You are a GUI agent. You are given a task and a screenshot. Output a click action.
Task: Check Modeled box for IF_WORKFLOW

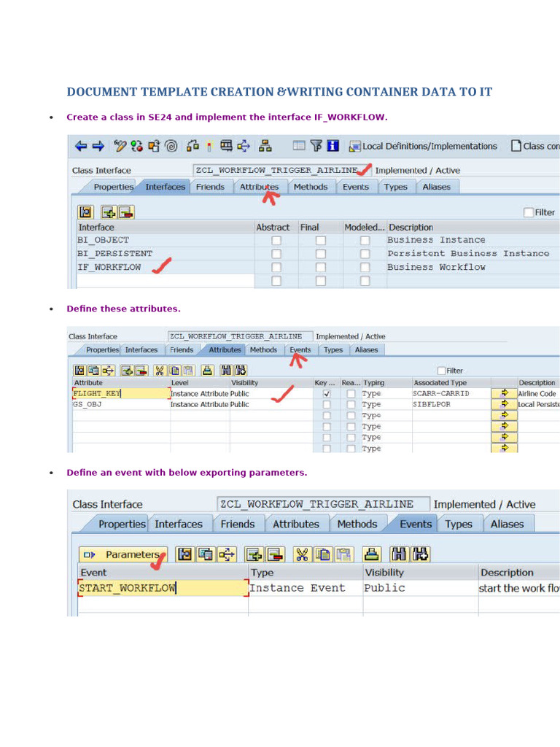coord(365,267)
